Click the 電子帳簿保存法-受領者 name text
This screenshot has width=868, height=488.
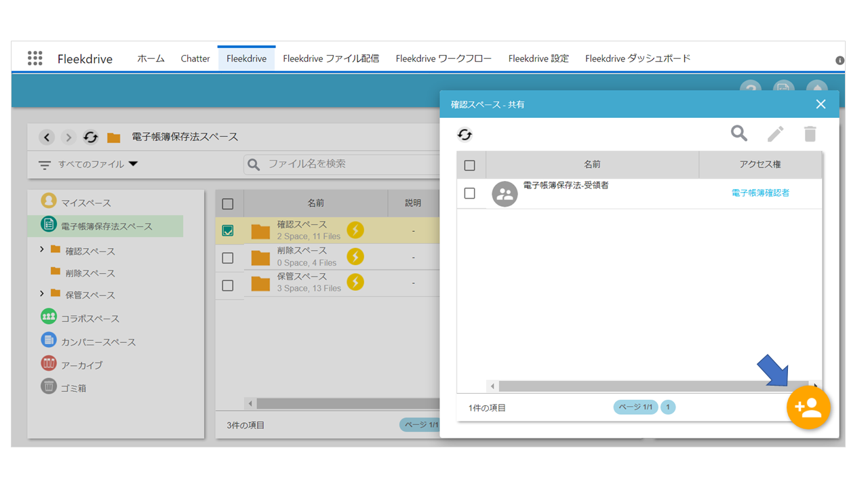coord(566,185)
